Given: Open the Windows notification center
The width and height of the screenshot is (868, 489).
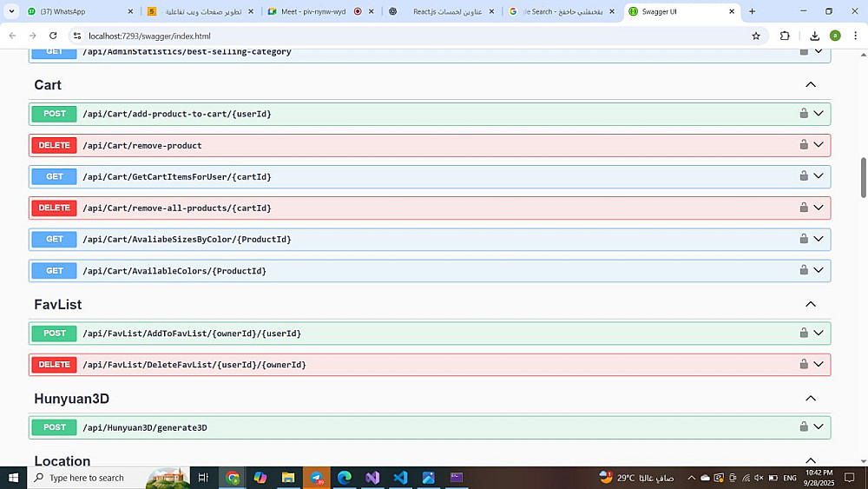Looking at the screenshot, I should click(850, 478).
